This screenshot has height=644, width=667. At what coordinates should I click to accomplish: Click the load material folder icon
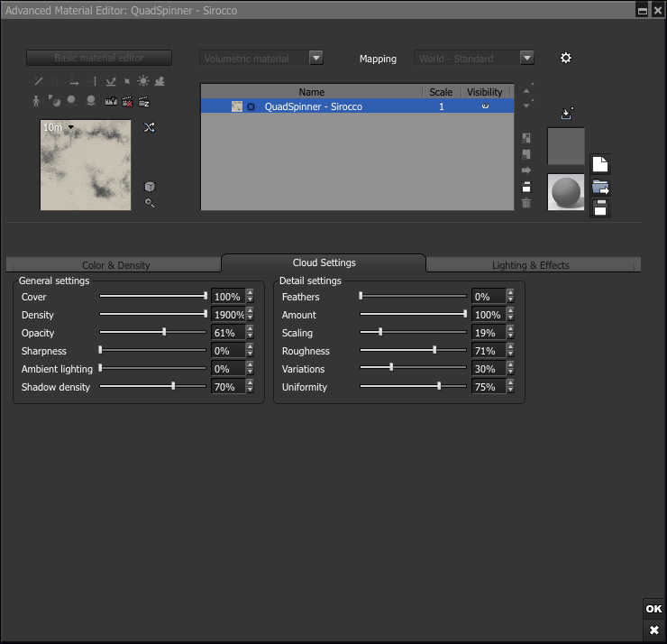click(600, 187)
